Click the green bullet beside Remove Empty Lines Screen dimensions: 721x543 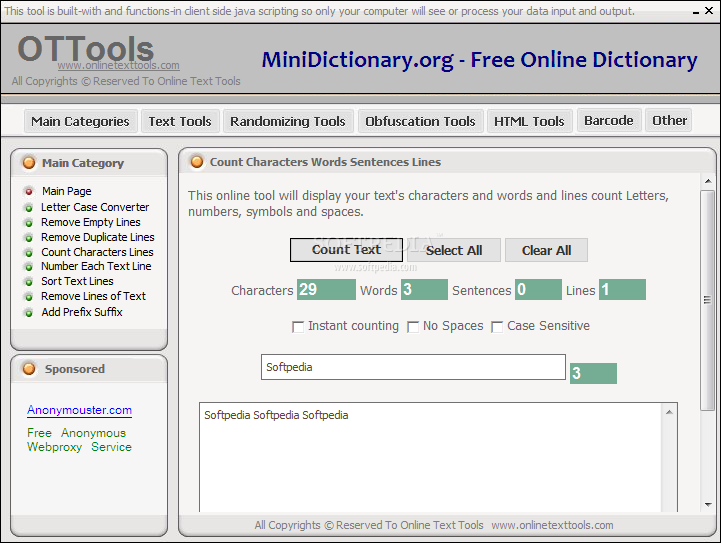(x=29, y=223)
